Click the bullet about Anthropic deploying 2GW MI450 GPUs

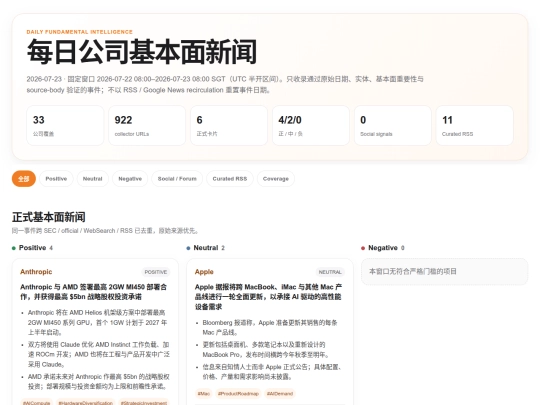97,322
